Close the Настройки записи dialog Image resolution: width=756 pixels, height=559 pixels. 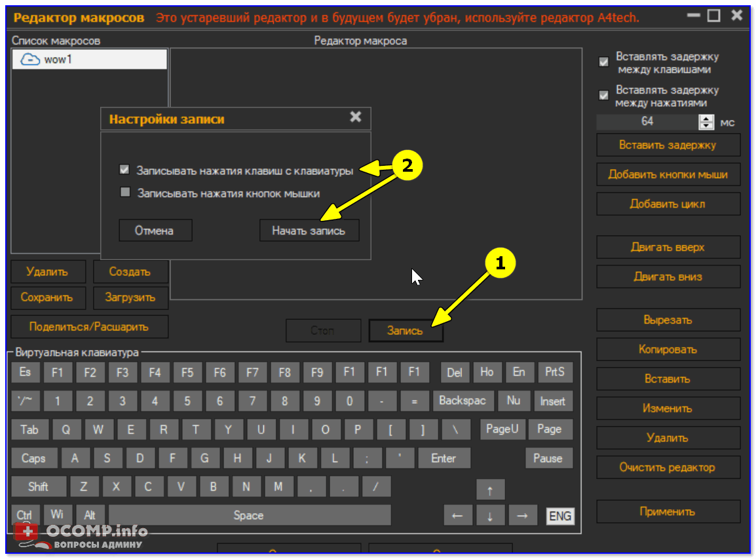click(355, 117)
